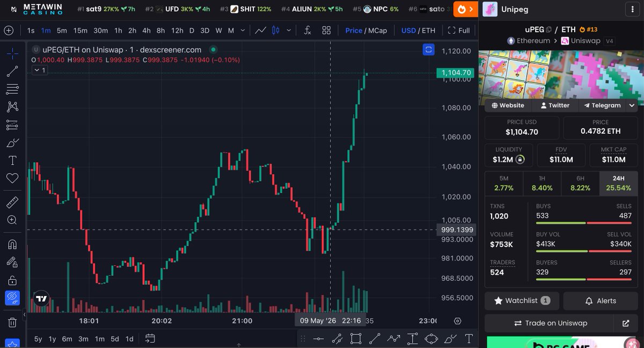This screenshot has width=644, height=348.
Task: Select the 1H stats tab
Action: click(x=542, y=183)
